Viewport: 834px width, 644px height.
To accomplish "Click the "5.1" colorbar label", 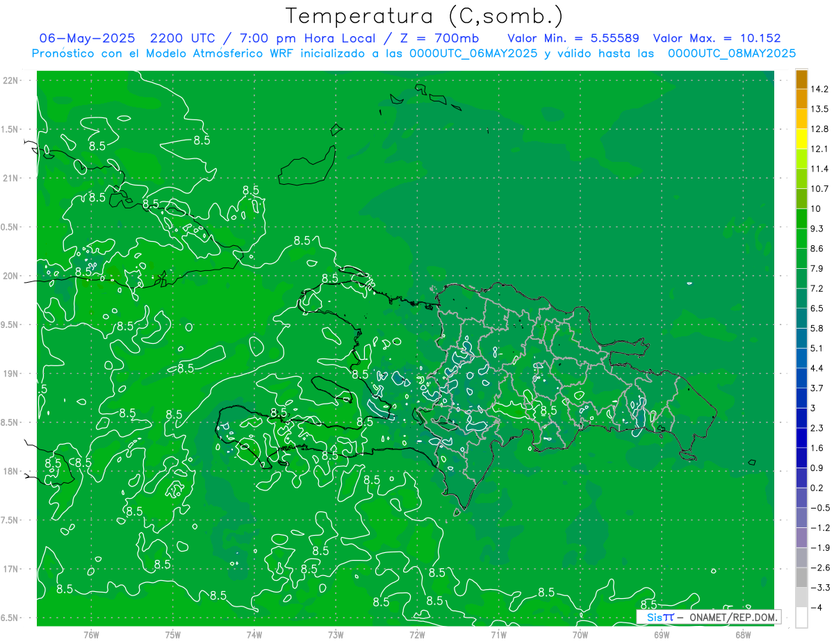I will point(817,349).
